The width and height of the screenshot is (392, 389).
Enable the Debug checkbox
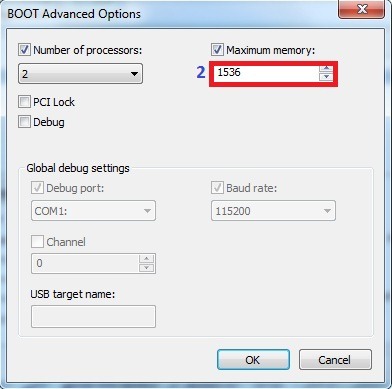pyautogui.click(x=24, y=122)
